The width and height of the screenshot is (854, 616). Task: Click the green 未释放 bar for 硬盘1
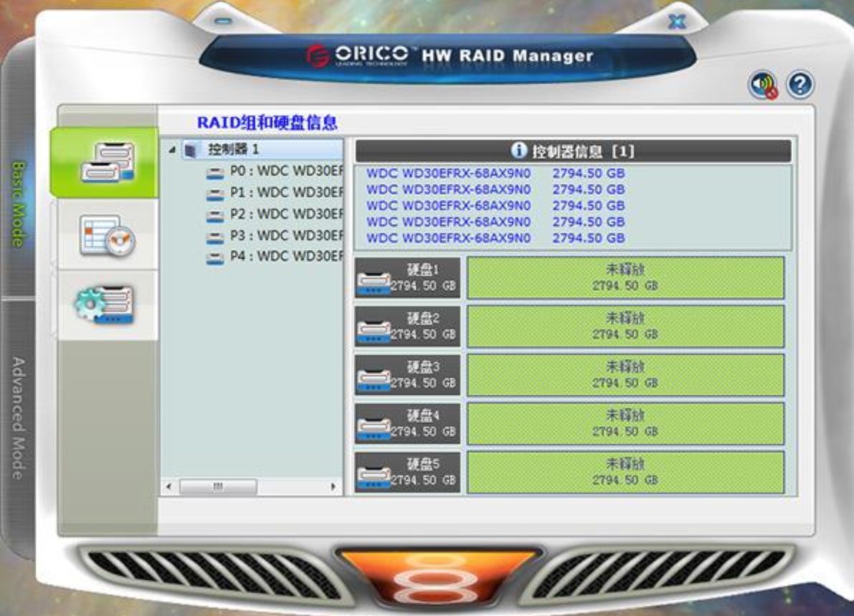[625, 278]
